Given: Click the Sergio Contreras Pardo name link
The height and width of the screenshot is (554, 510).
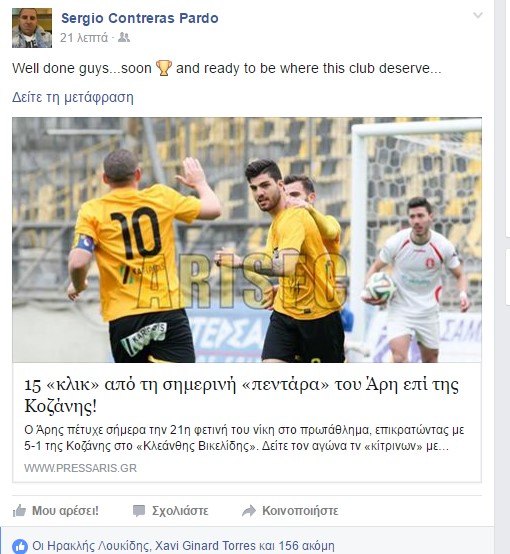Looking at the screenshot, I should 140,18.
